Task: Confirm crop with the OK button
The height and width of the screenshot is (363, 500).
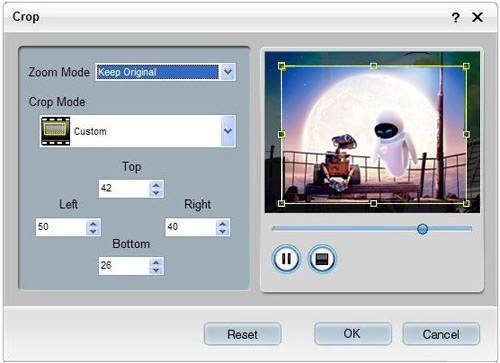Action: click(x=353, y=334)
